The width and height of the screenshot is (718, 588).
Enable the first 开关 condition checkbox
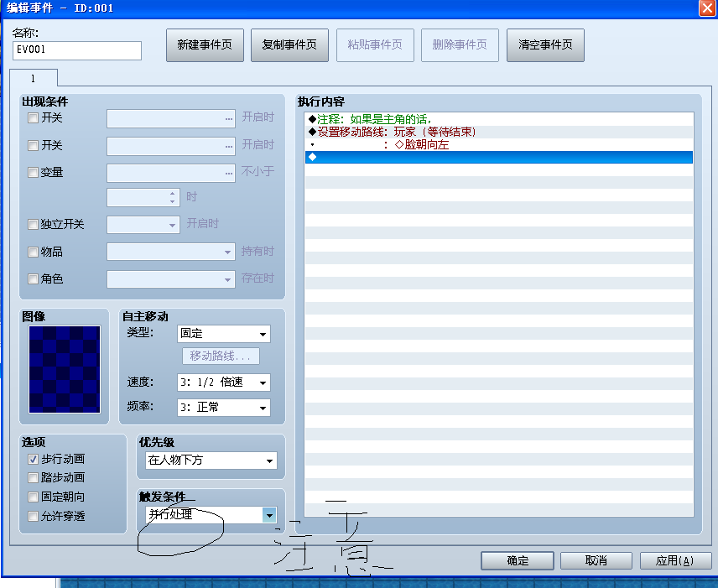(33, 118)
